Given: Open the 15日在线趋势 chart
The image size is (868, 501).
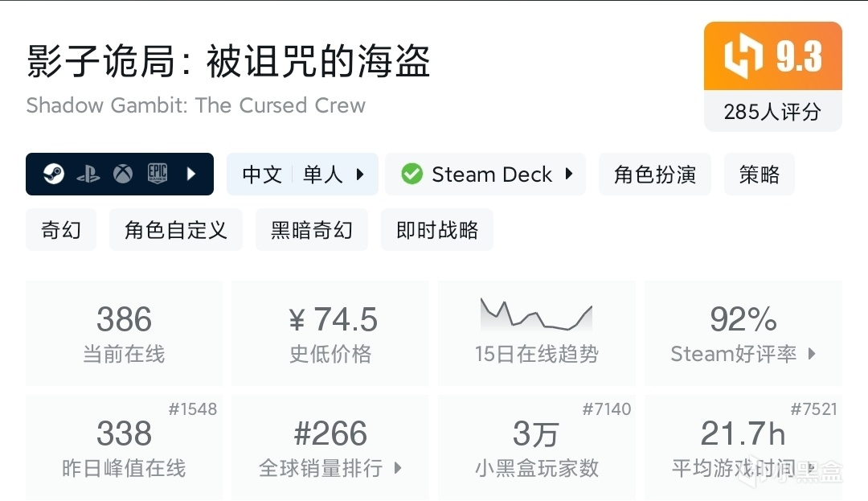Looking at the screenshot, I should coord(536,333).
